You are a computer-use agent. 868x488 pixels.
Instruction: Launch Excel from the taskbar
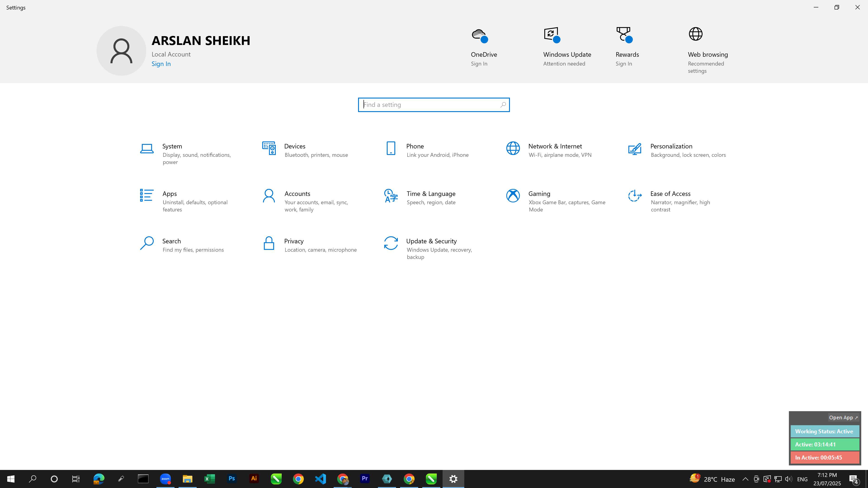210,479
